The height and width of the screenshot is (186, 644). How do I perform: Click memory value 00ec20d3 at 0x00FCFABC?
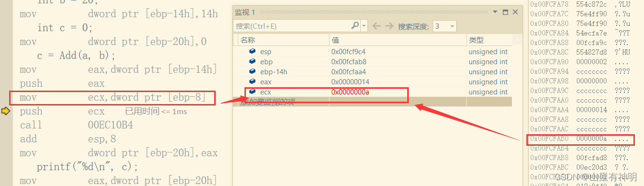(591, 167)
